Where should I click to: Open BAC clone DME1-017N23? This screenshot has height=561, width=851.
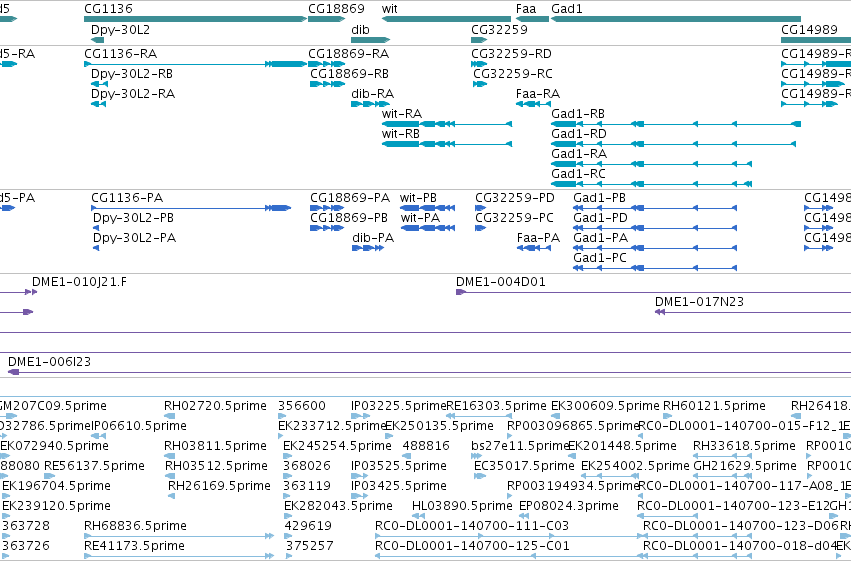[x=700, y=302]
